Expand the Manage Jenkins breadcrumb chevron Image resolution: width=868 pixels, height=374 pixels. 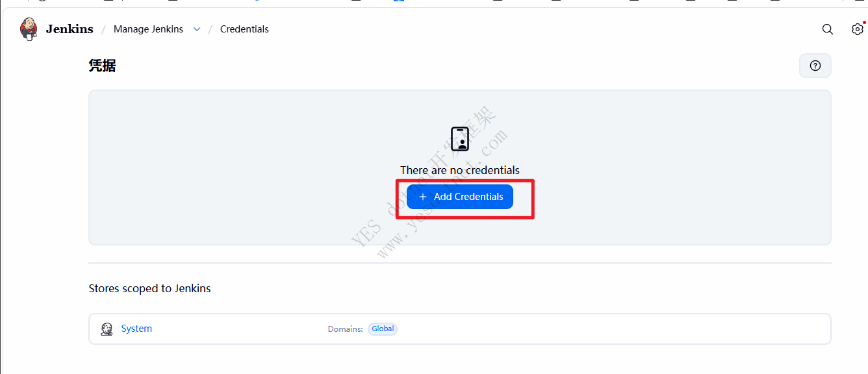click(x=197, y=29)
